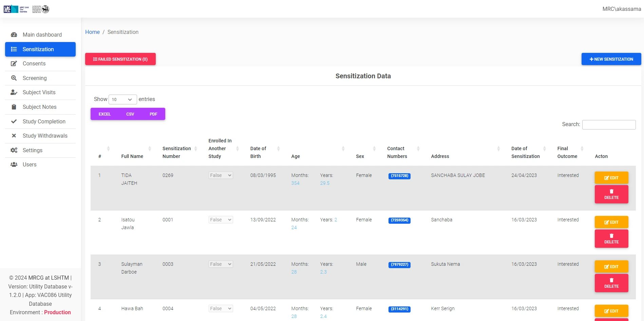Open Screening via the magnifier icon
Screen dimensions: 644x321
pyautogui.click(x=14, y=78)
